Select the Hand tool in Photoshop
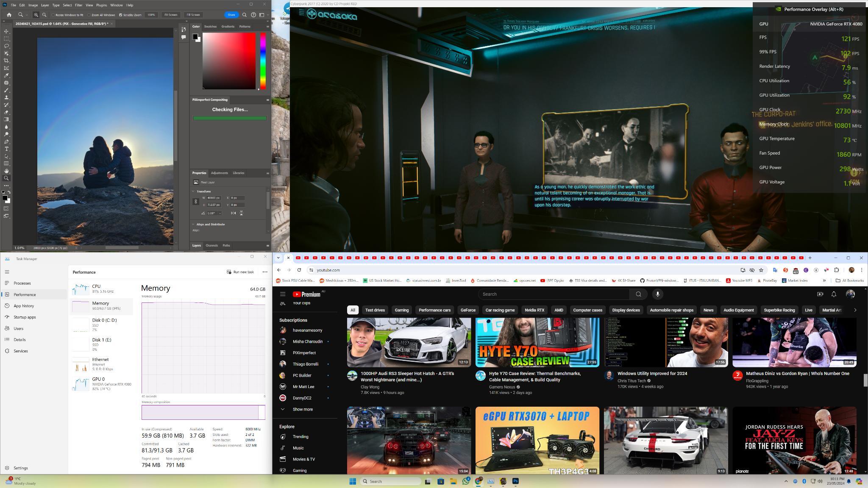The width and height of the screenshot is (868, 488). [x=6, y=171]
